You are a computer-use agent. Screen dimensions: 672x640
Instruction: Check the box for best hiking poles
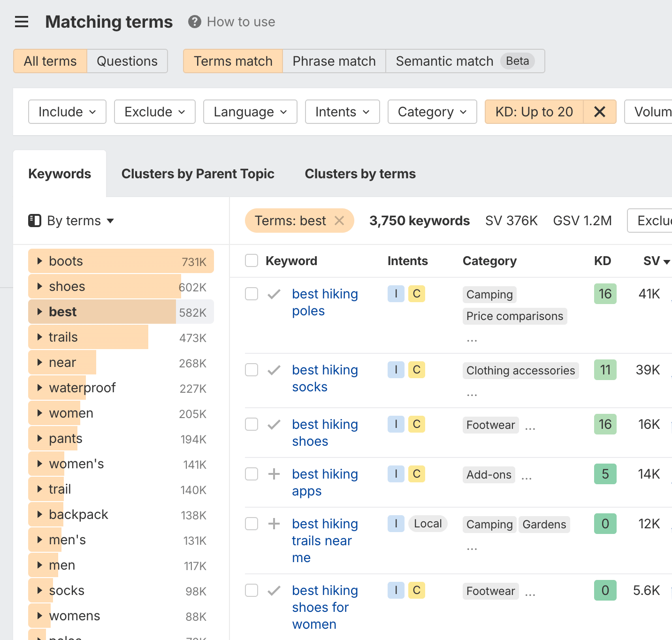(x=252, y=294)
